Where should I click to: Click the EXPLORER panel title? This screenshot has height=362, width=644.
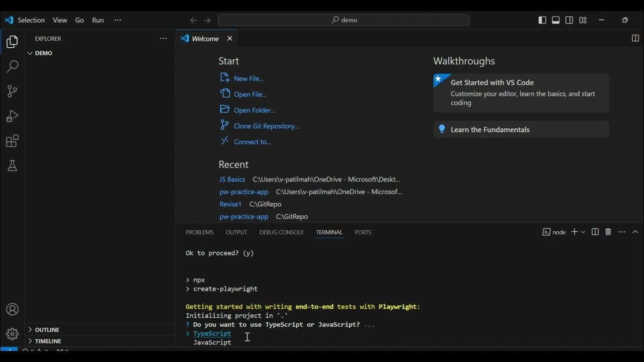[x=48, y=39]
